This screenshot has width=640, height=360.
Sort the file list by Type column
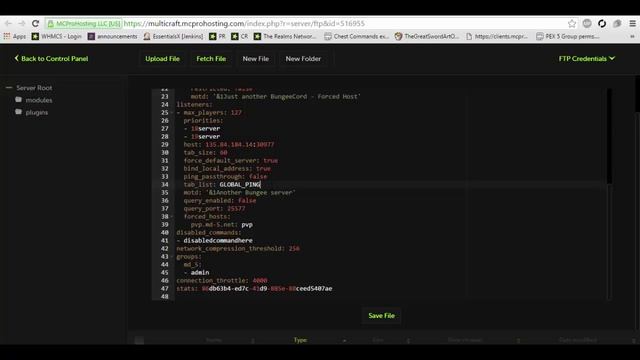[x=300, y=340]
